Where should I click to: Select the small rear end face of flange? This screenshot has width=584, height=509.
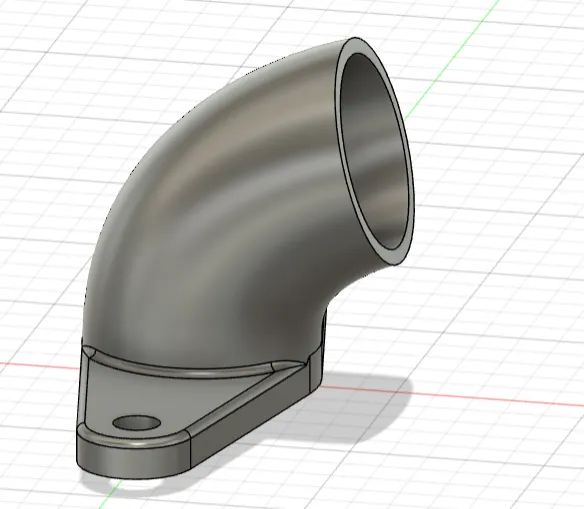[x=316, y=369]
